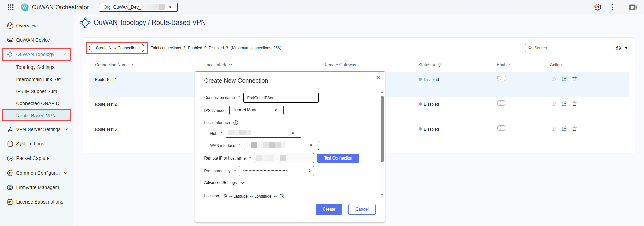The image size is (644, 226).
Task: Open the three-dot more options menu
Action: coord(612,7)
